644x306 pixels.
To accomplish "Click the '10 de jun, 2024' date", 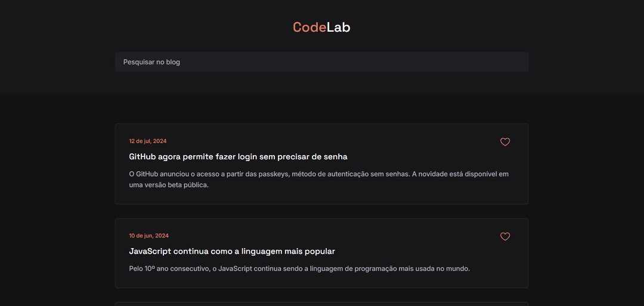I will 148,236.
